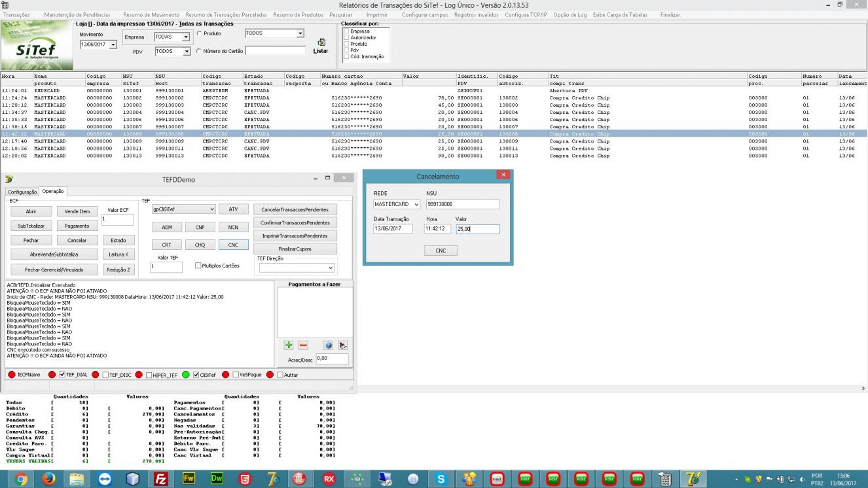The image size is (868, 488).
Task: Open FileZilla from the taskbar
Action: click(x=160, y=479)
